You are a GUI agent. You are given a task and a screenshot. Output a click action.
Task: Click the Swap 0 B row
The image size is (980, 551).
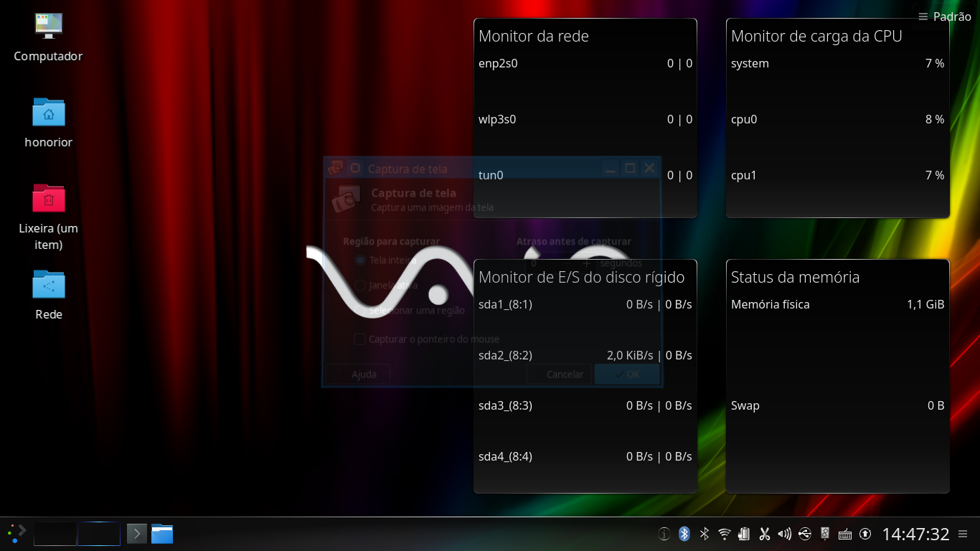tap(837, 405)
